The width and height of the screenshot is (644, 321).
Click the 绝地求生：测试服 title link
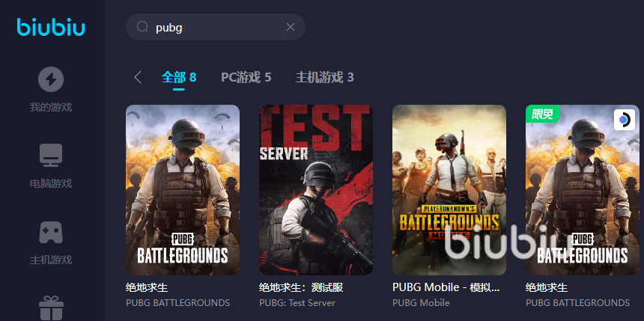coord(301,287)
